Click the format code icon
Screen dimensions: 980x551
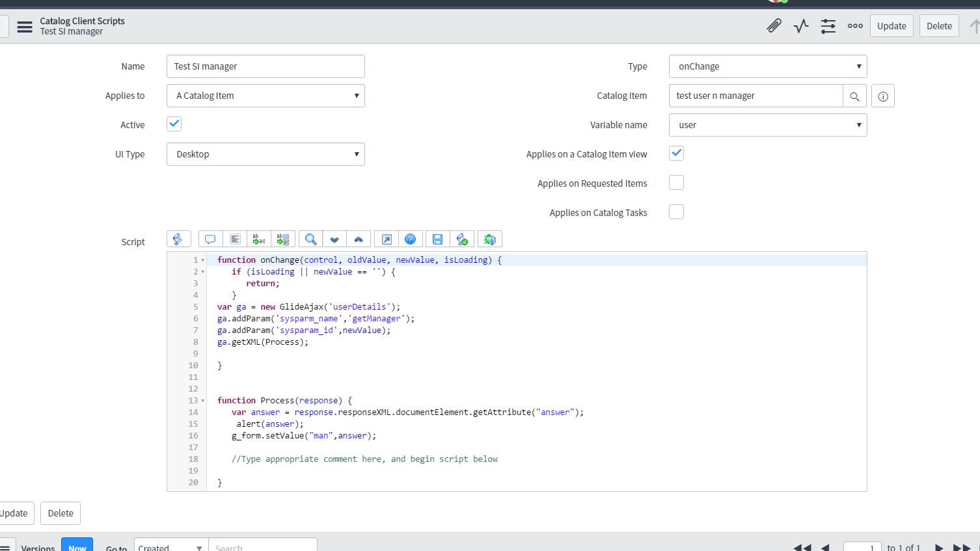pos(235,239)
